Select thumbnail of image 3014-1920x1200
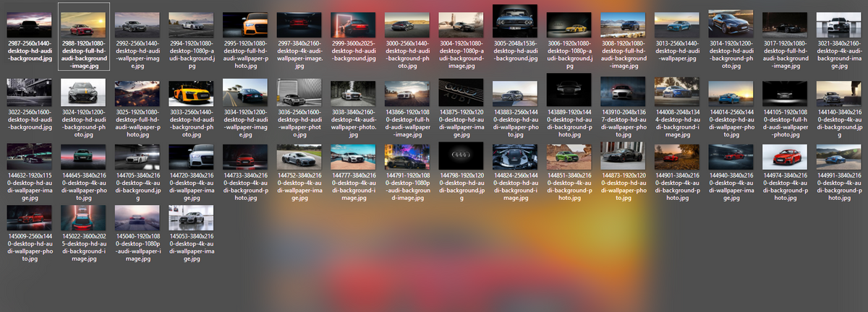Image resolution: width=868 pixels, height=312 pixels. coord(732,24)
